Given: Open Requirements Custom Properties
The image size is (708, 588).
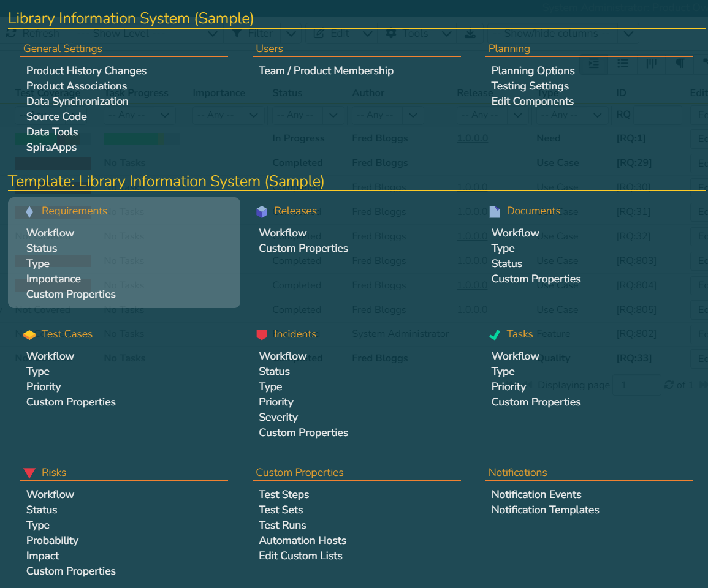Looking at the screenshot, I should tap(71, 294).
